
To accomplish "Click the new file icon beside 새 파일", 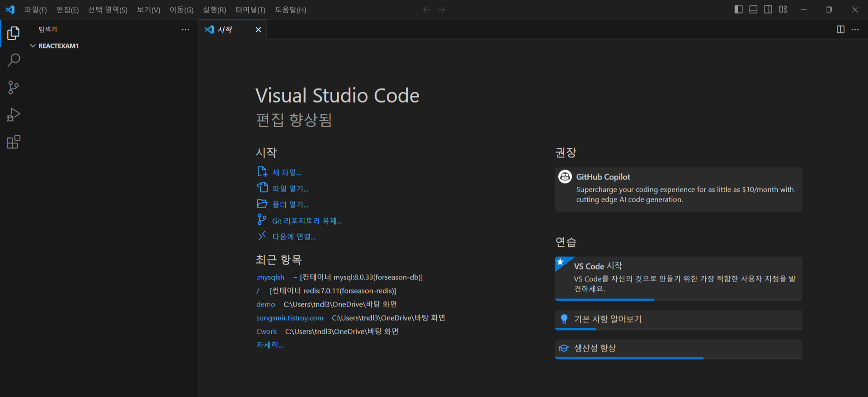I will coord(262,172).
